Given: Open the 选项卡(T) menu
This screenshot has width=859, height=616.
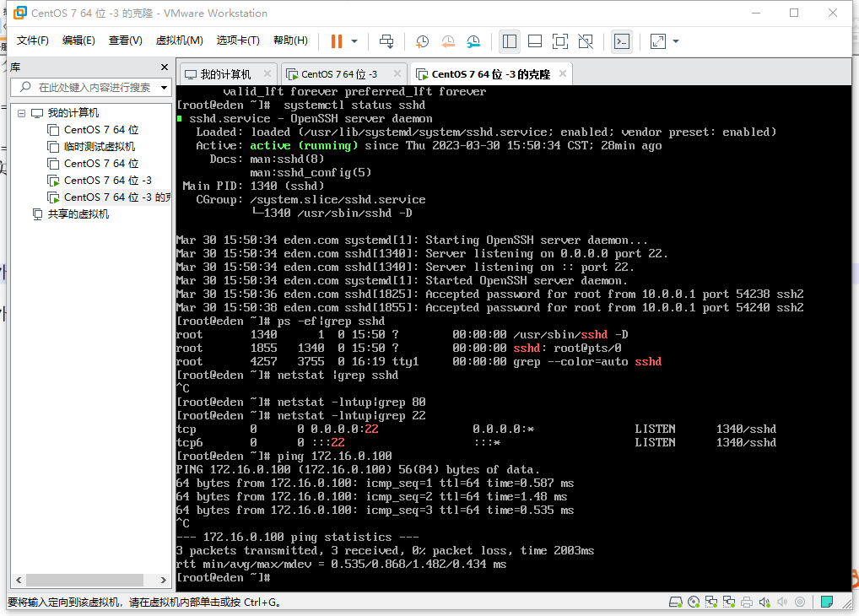Looking at the screenshot, I should click(x=238, y=41).
